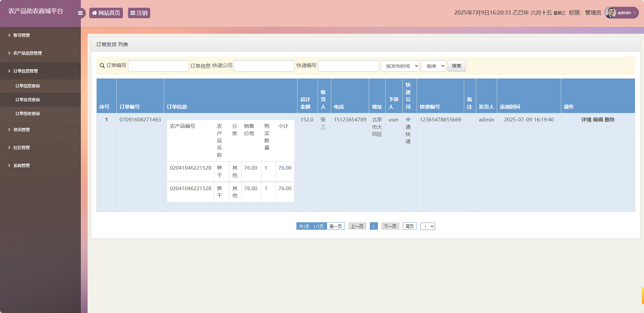Open the 按发布时间 sort dropdown
This screenshot has height=313, width=644.
pyautogui.click(x=400, y=66)
